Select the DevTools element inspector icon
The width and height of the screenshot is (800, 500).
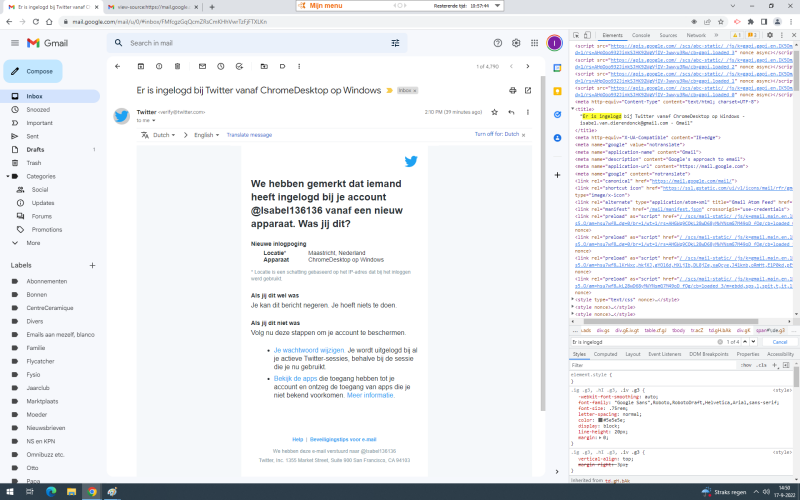[576, 35]
